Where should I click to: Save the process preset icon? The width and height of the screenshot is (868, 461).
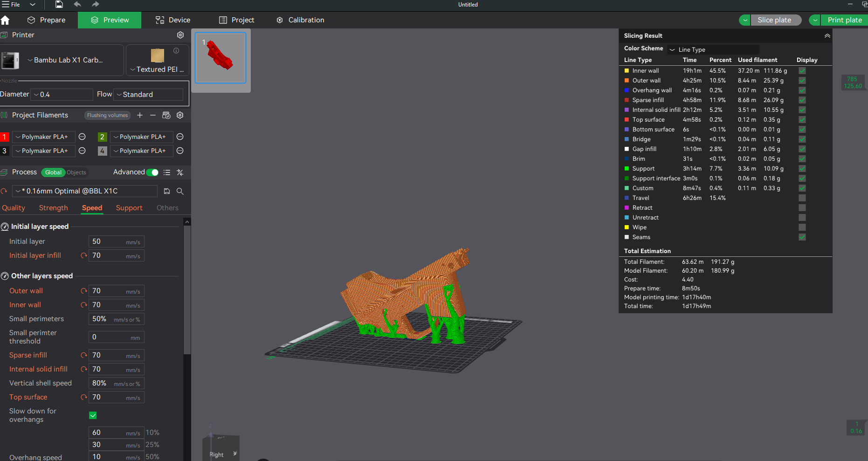(167, 191)
